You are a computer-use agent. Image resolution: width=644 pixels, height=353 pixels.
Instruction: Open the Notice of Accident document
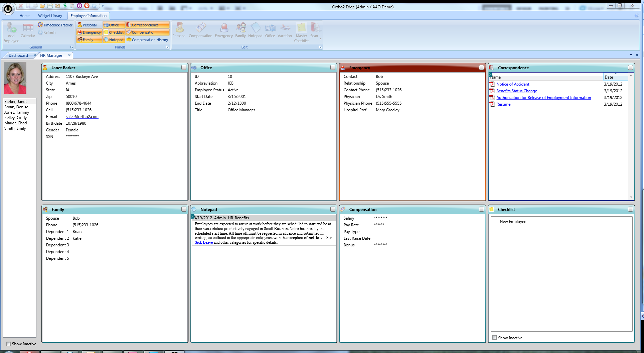click(513, 84)
